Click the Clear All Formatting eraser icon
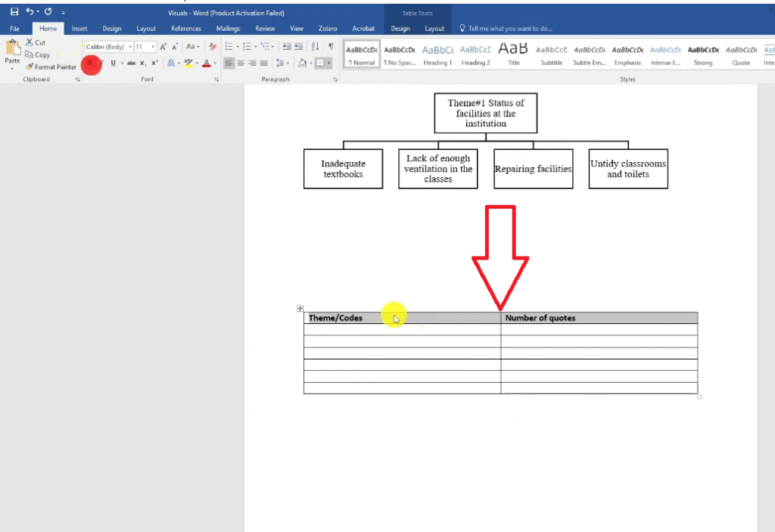The image size is (775, 532). click(x=213, y=47)
